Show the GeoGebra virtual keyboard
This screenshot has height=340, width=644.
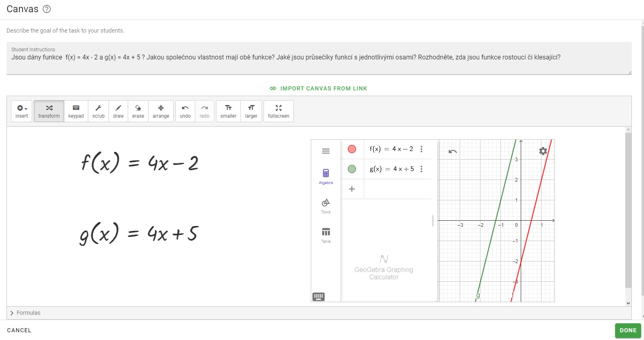319,296
